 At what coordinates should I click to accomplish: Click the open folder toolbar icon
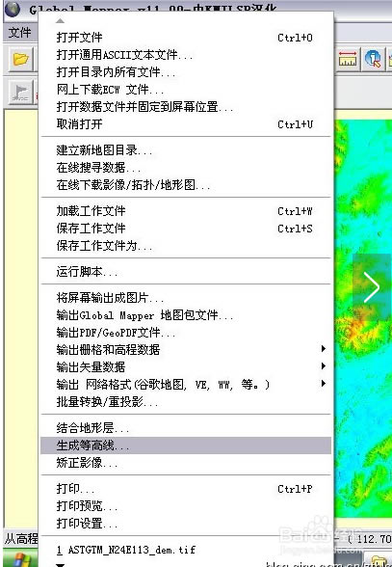coord(20,59)
